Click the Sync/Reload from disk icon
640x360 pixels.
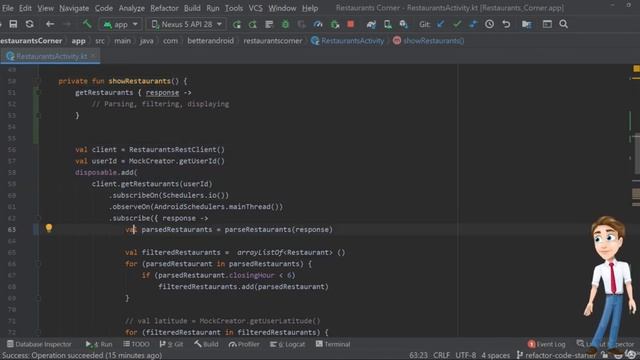tap(29, 24)
